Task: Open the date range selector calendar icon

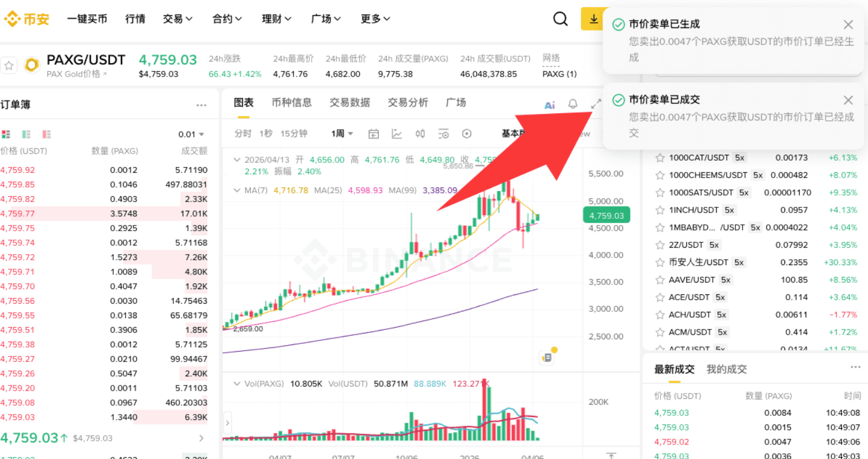Action: pos(374,134)
